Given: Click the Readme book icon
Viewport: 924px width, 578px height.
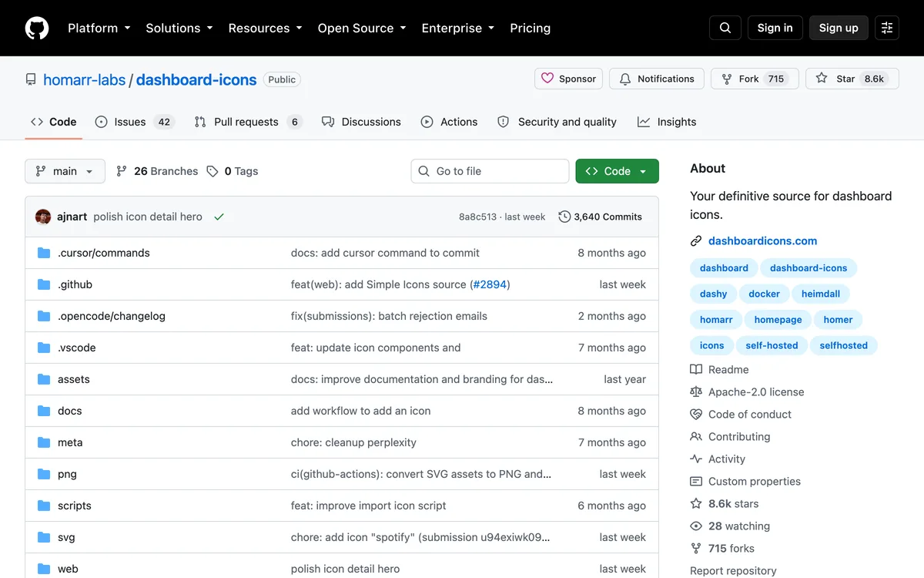Looking at the screenshot, I should click(696, 369).
